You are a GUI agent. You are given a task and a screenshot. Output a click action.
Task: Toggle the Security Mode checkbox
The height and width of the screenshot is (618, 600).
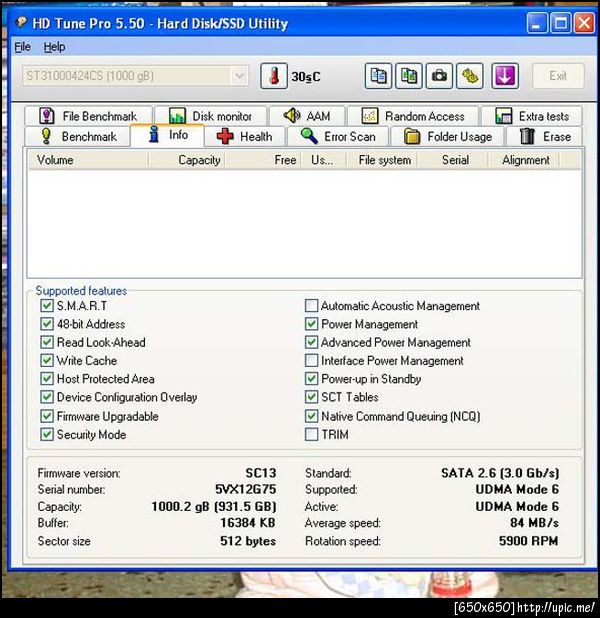47,434
